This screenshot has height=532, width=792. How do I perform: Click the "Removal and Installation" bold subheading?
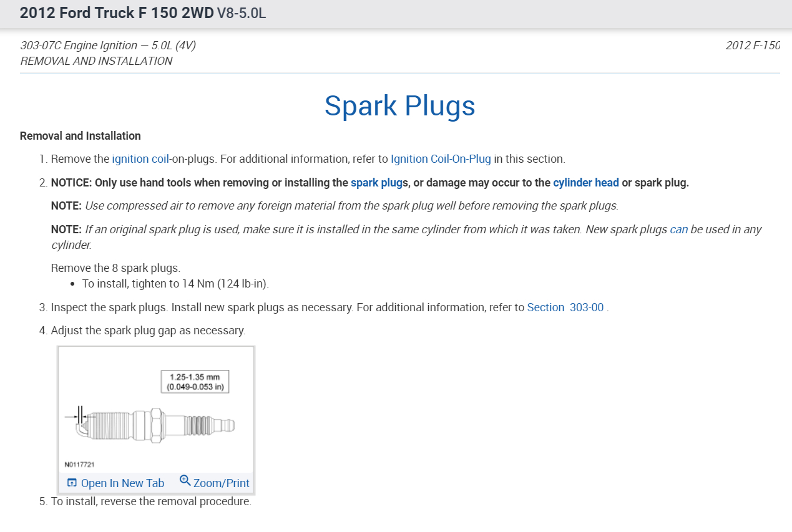81,136
